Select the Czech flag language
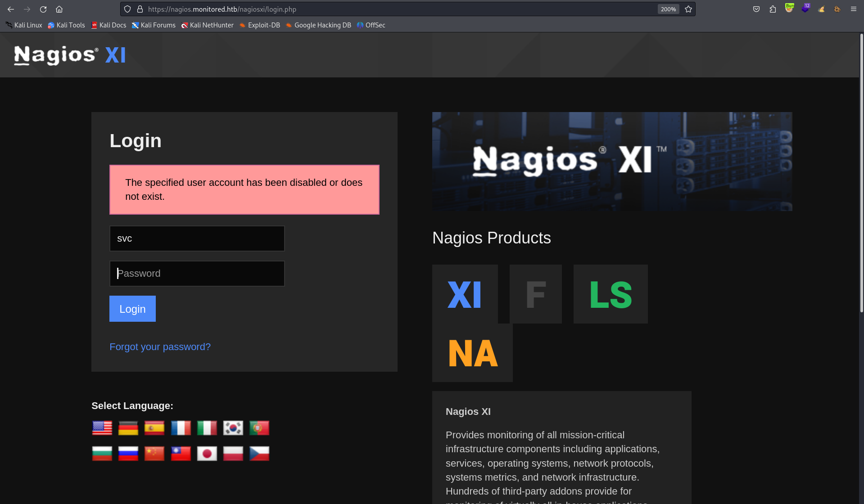The height and width of the screenshot is (504, 864). (x=259, y=454)
